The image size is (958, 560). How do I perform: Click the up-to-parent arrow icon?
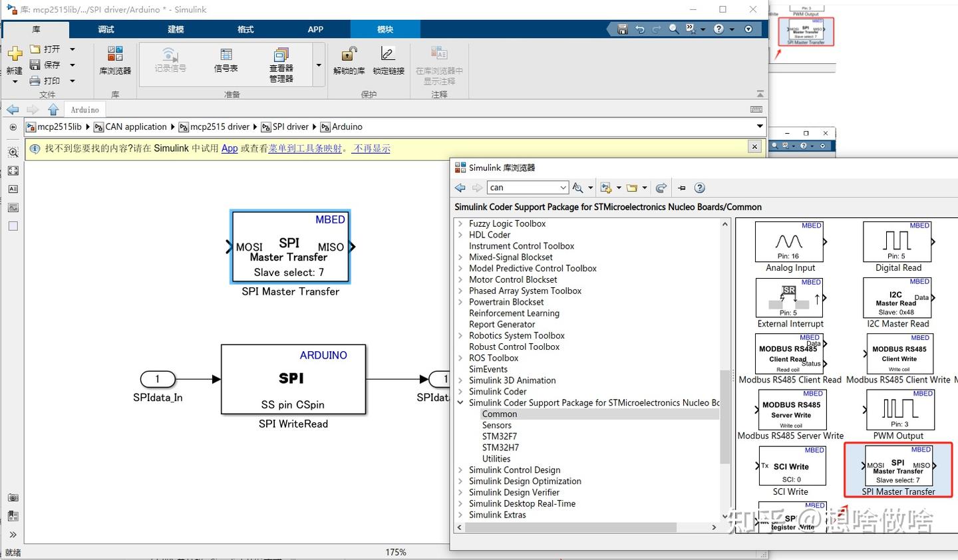tap(53, 110)
